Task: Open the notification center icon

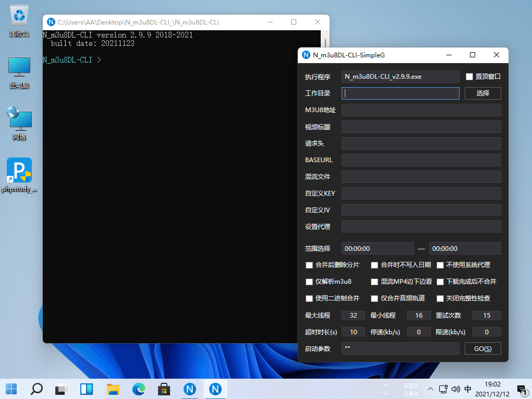Action: coord(522,390)
